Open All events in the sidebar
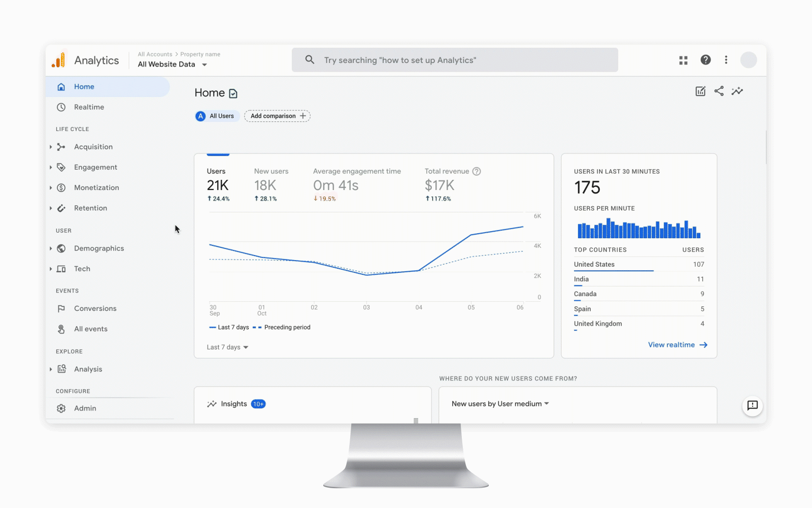Screen dimensions: 812x508 (108, 329)
